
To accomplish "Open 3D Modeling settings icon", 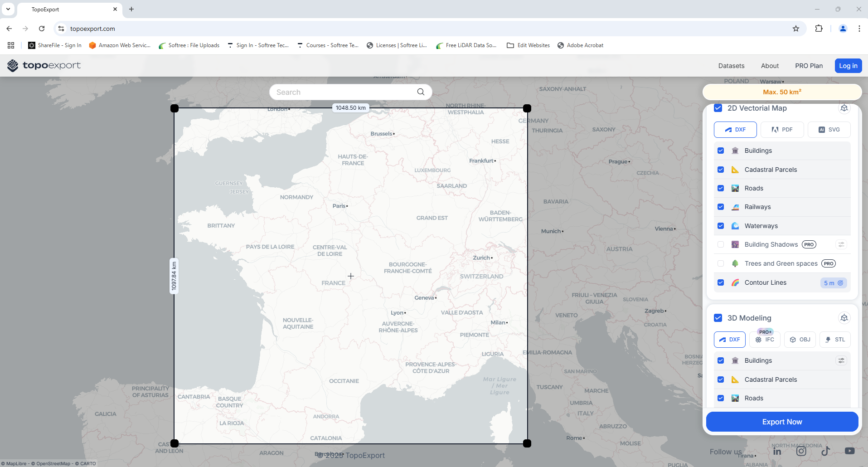I will (844, 318).
